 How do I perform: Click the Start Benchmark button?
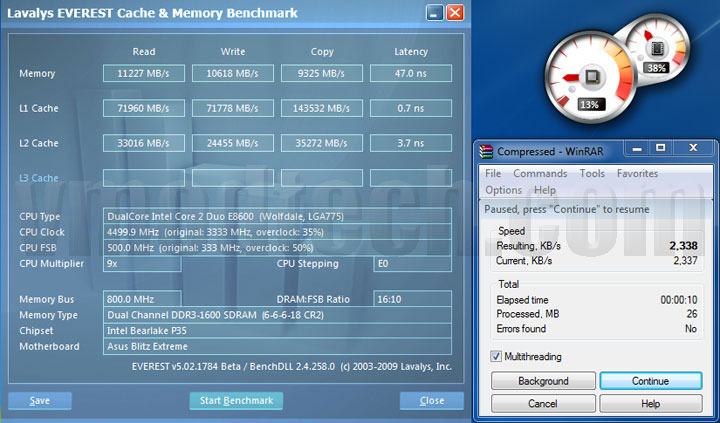(x=236, y=400)
